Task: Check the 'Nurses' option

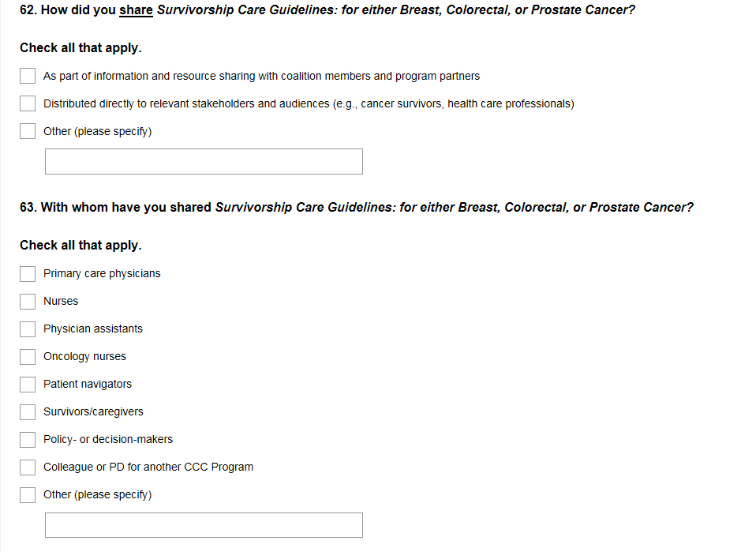Action: pos(28,301)
